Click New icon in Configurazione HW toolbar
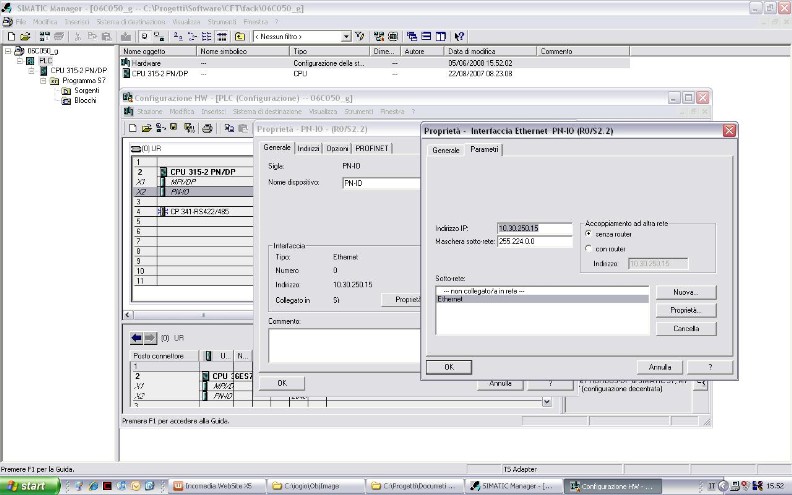This screenshot has width=792, height=495. click(x=133, y=128)
